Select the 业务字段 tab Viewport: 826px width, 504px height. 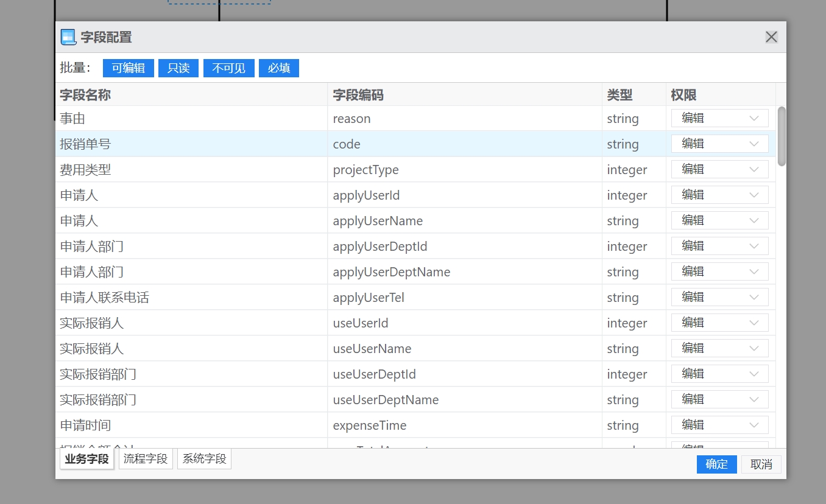(86, 459)
